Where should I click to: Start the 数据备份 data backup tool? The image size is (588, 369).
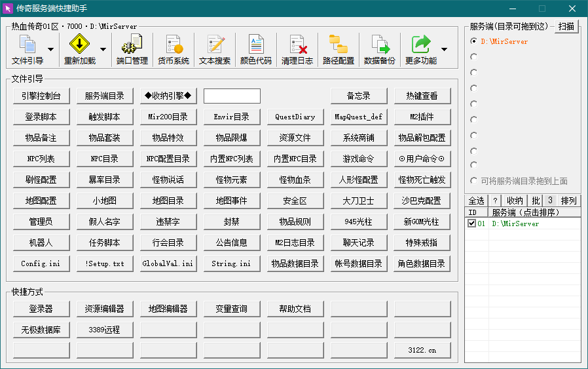pos(379,50)
